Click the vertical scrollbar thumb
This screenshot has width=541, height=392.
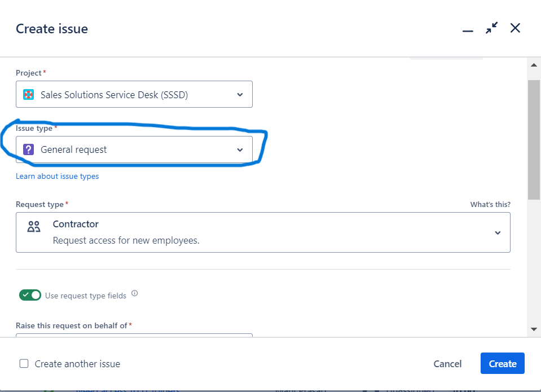click(x=534, y=138)
